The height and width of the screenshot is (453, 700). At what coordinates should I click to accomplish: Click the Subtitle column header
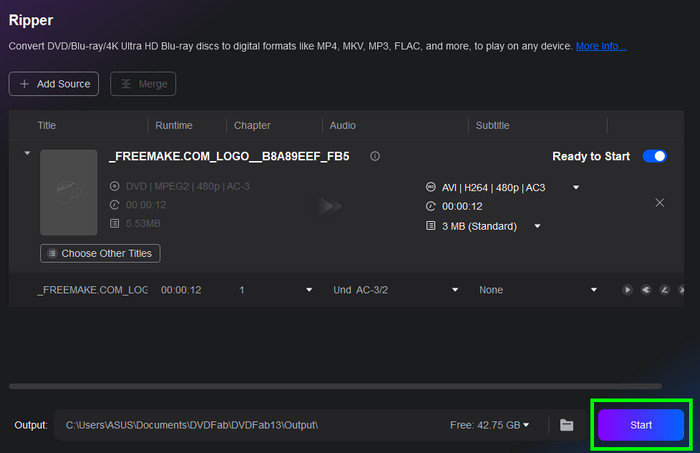[x=492, y=125]
